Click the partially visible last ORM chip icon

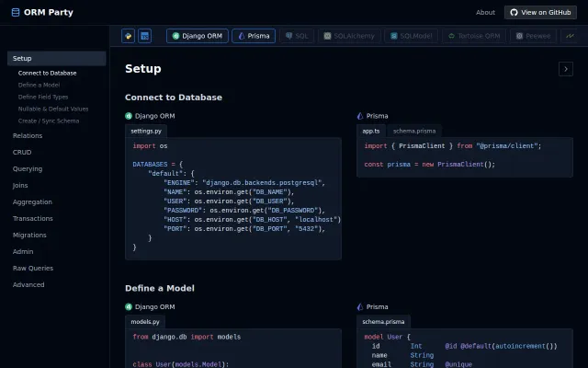pos(570,36)
